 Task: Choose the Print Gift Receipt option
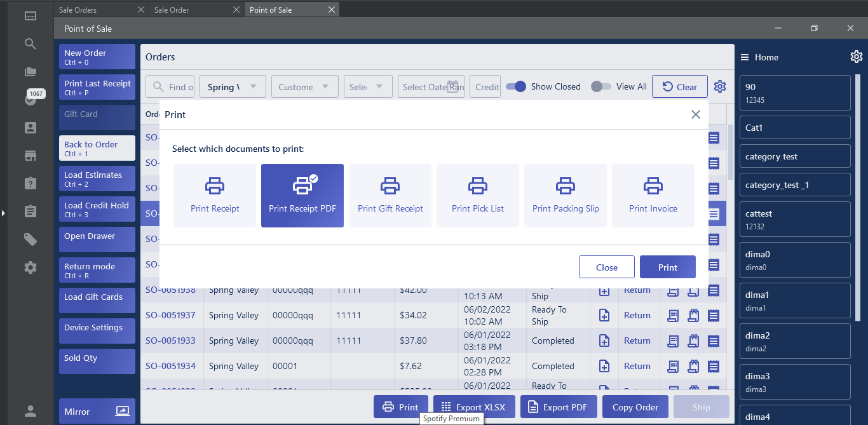[x=390, y=196]
